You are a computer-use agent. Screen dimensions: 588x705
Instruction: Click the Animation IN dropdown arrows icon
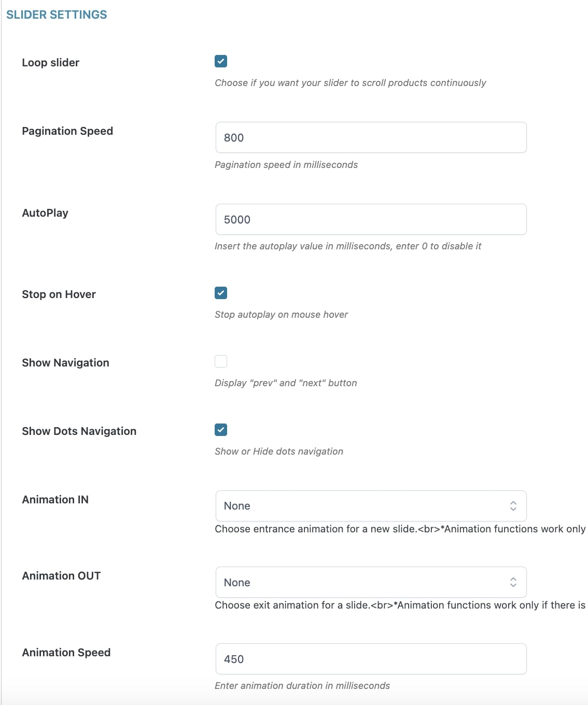tap(513, 506)
